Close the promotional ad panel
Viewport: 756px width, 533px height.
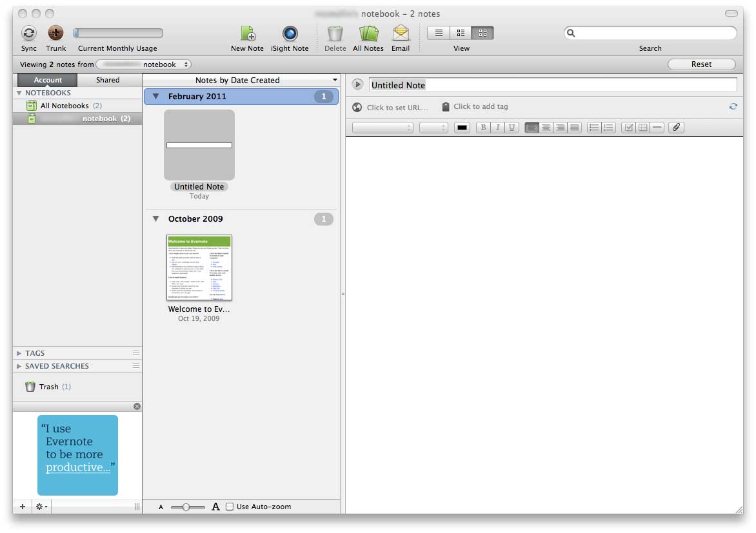(x=137, y=406)
